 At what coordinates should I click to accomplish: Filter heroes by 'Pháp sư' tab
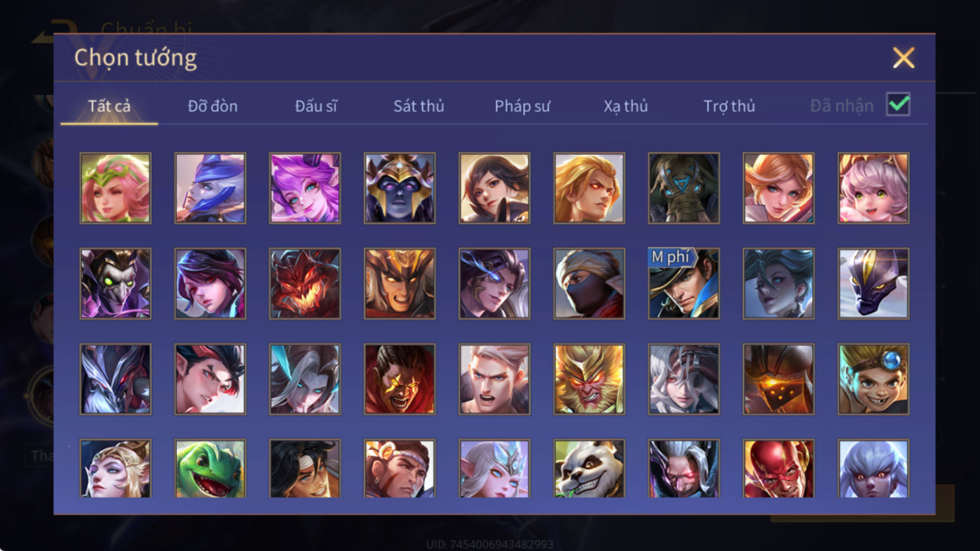pyautogui.click(x=522, y=106)
